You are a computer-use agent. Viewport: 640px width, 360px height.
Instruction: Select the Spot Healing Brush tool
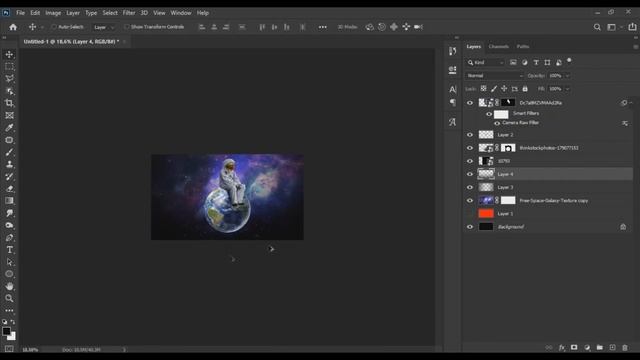point(9,140)
